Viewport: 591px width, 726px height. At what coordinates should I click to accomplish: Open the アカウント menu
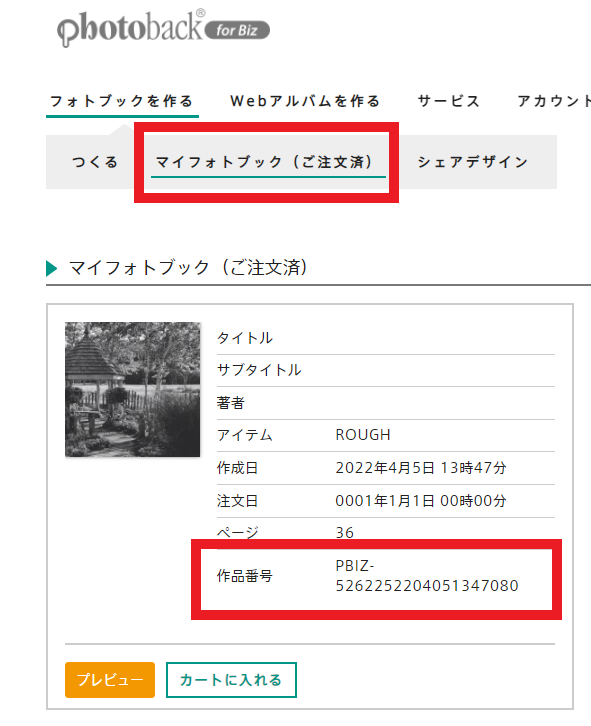pos(554,101)
